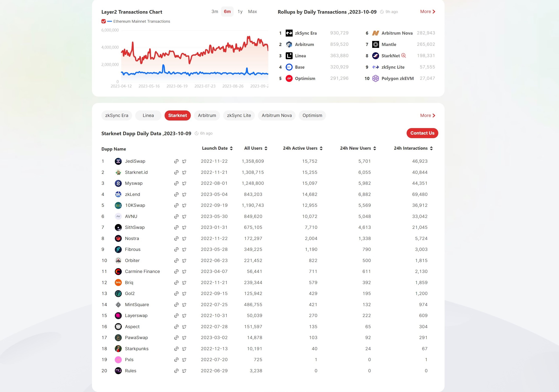Click the Optimism OP logo icon
The image size is (559, 392).
[289, 78]
